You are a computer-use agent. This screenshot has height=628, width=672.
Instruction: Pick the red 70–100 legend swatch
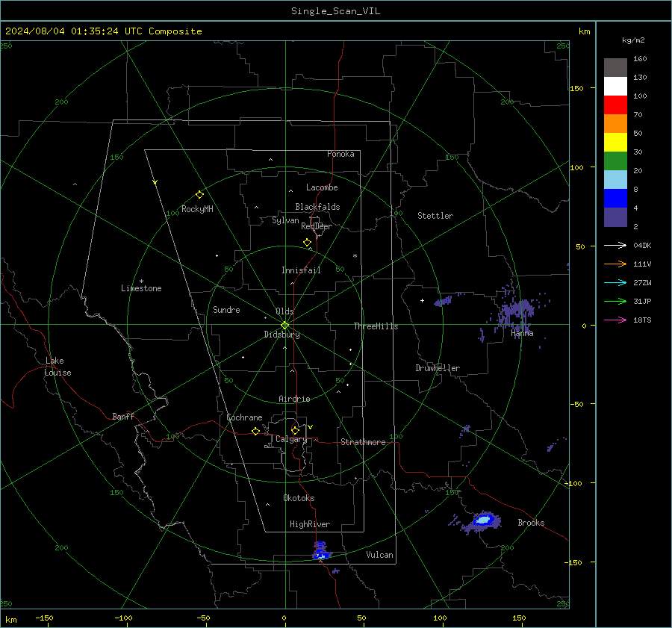[615, 105]
